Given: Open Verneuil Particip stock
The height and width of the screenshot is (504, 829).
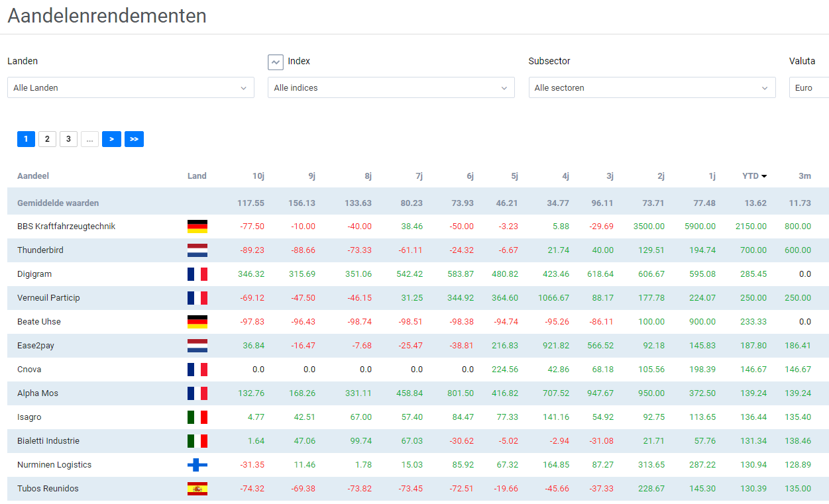Looking at the screenshot, I should coord(48,298).
